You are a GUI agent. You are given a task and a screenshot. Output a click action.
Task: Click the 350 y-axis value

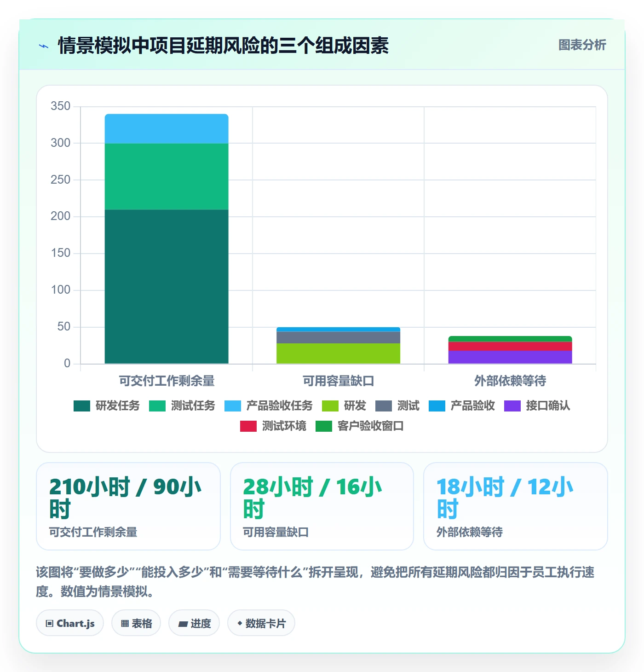60,106
